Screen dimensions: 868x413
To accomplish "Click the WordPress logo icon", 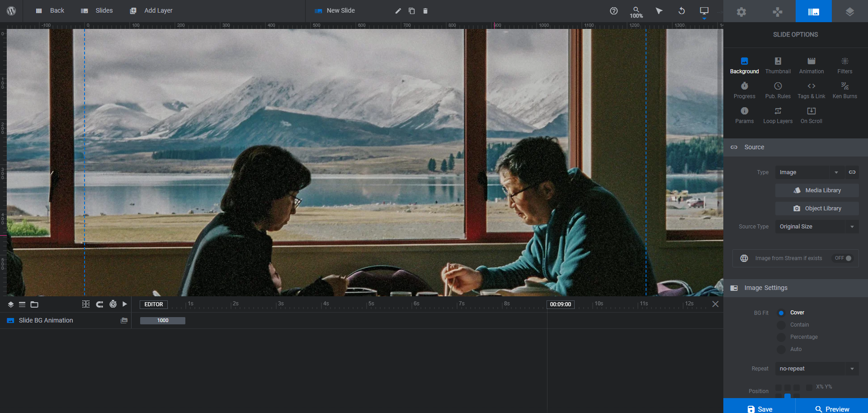I will pos(11,10).
